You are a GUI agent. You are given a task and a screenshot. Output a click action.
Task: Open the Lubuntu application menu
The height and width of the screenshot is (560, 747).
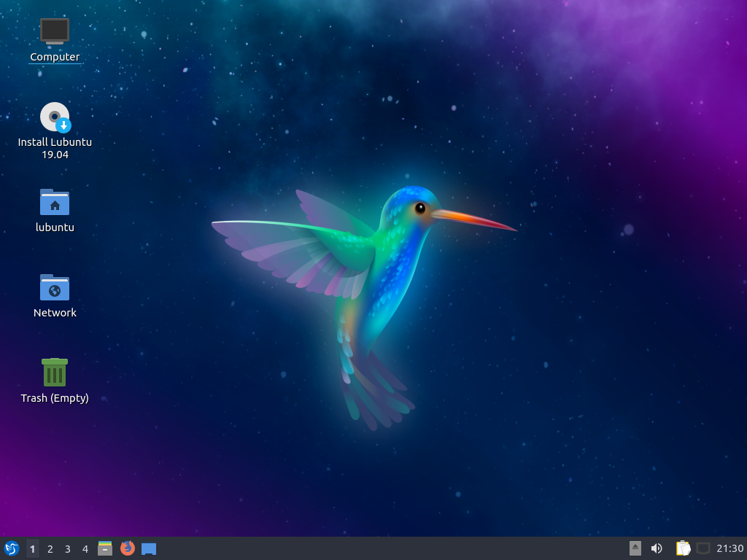(12, 548)
